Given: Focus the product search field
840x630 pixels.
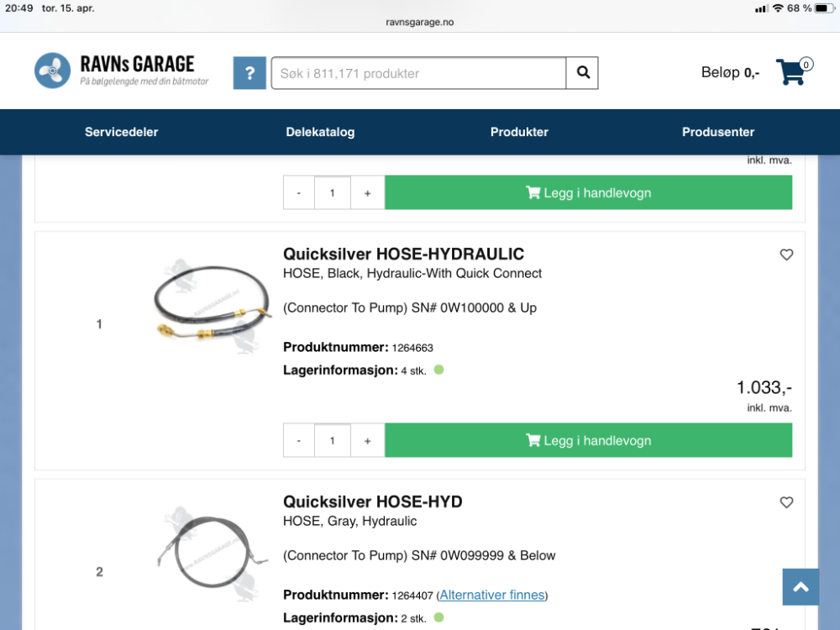Looking at the screenshot, I should [x=418, y=73].
